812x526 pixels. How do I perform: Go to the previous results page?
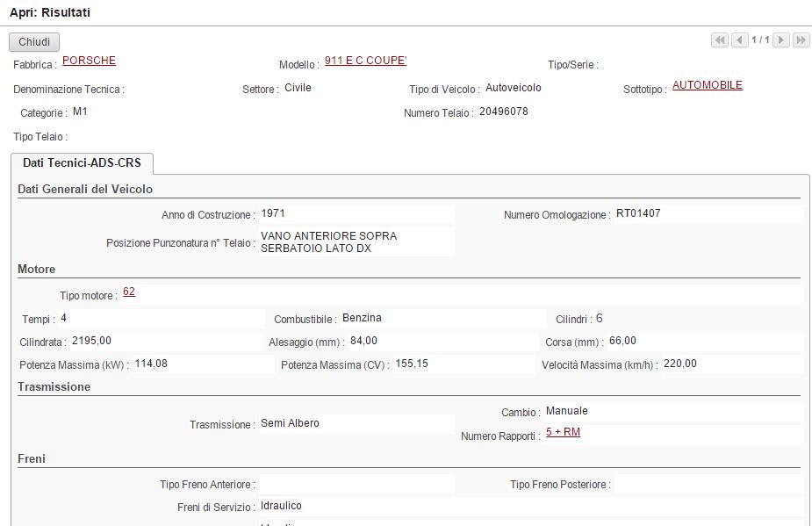(739, 40)
